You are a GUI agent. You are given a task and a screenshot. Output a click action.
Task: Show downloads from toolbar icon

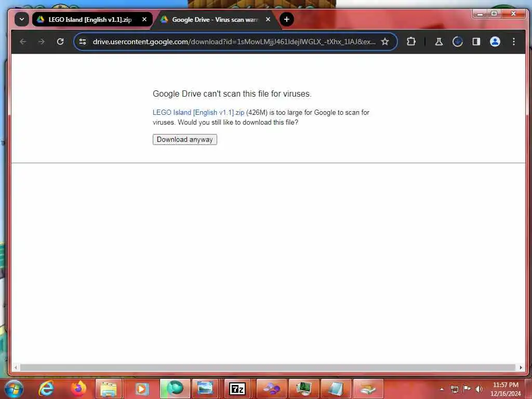(458, 42)
